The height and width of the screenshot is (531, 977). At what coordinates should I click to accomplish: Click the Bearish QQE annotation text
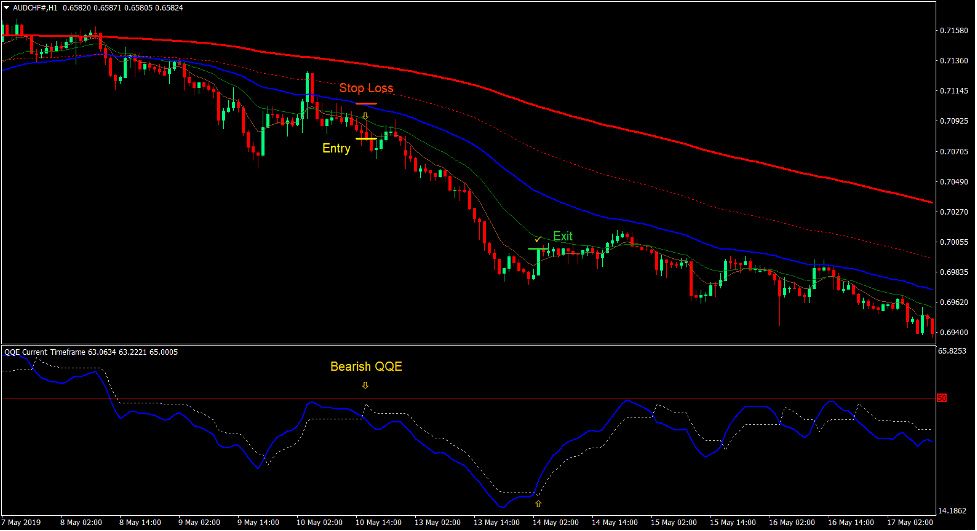tap(366, 367)
